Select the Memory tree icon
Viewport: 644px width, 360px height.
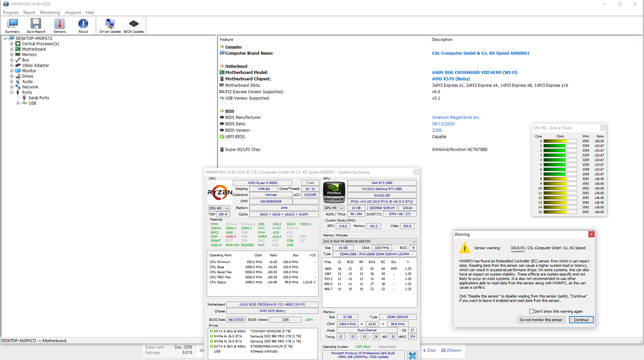(x=18, y=55)
